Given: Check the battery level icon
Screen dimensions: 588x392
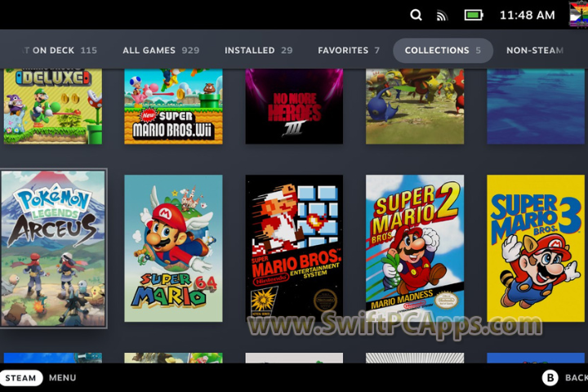Looking at the screenshot, I should pos(474,15).
